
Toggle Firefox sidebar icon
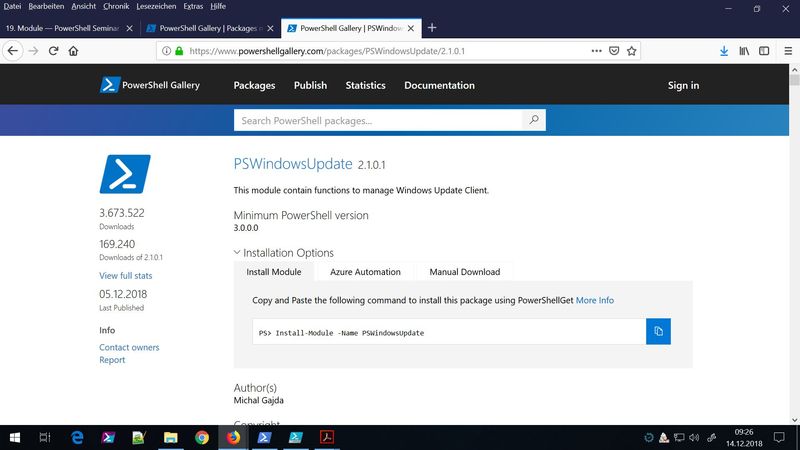click(x=764, y=51)
